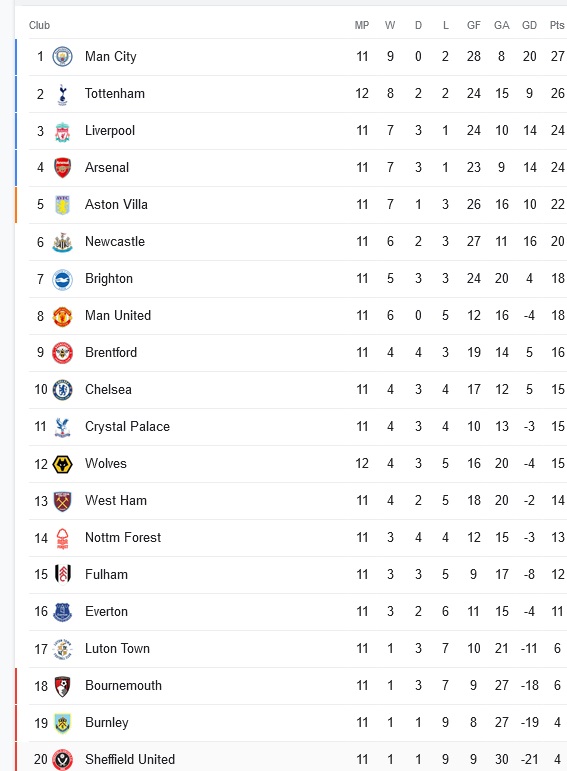The image size is (567, 771).
Task: Select the Aston Villa badge
Action: pyautogui.click(x=62, y=205)
